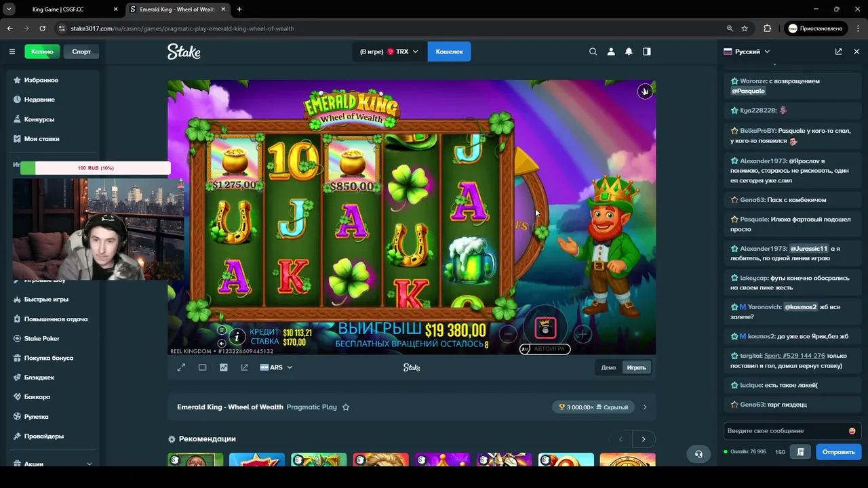Reload the browser page
The image size is (868, 488).
pyautogui.click(x=42, y=28)
